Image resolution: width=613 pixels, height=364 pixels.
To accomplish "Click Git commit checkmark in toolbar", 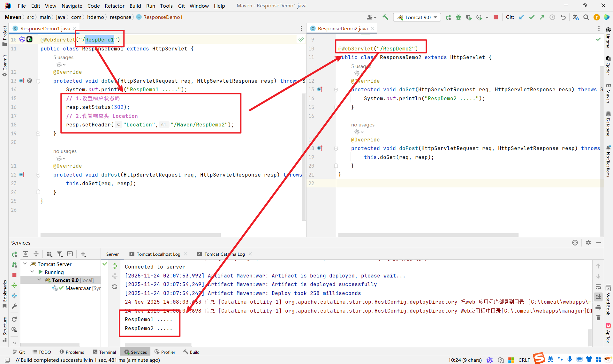I will coord(532,17).
